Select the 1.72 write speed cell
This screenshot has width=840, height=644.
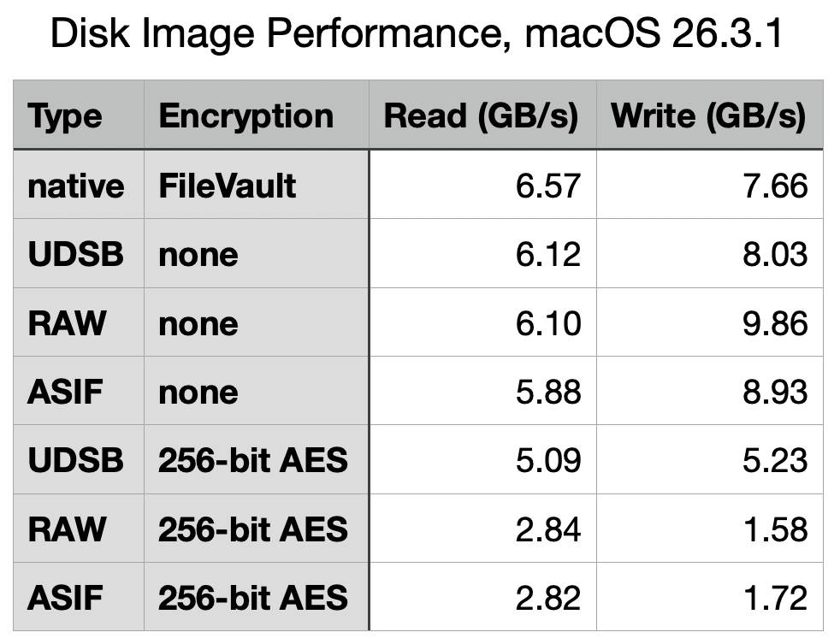(775, 597)
